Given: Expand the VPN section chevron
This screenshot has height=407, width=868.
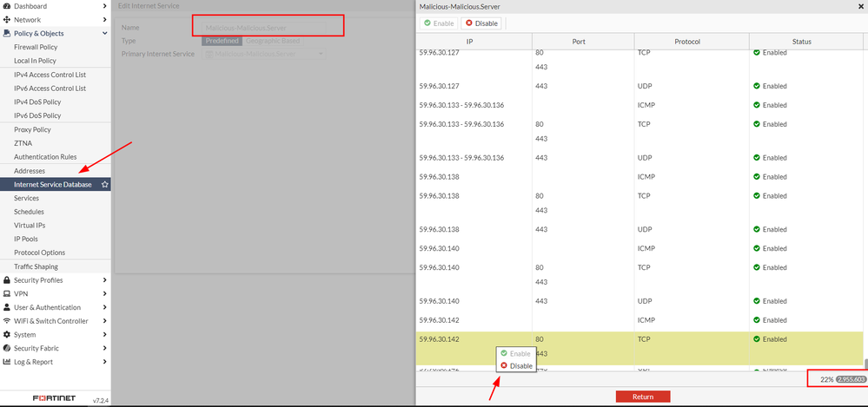Looking at the screenshot, I should click(x=105, y=293).
